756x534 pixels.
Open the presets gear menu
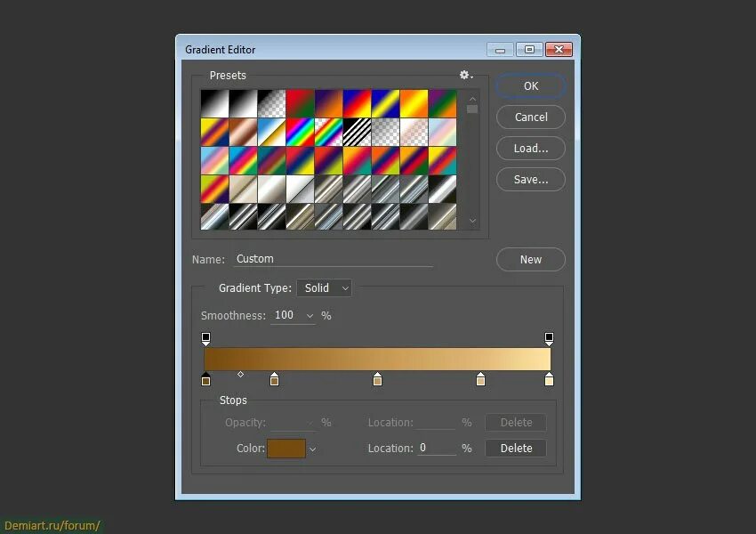(466, 75)
